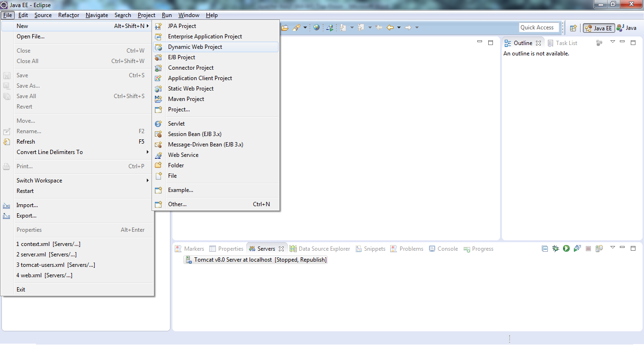Image resolution: width=644 pixels, height=364 pixels.
Task: Click the Open Perspective icon
Action: (573, 28)
